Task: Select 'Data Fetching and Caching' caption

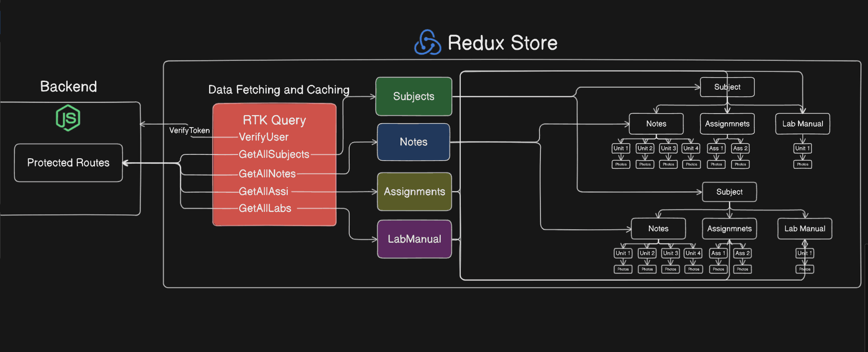Action: 279,90
